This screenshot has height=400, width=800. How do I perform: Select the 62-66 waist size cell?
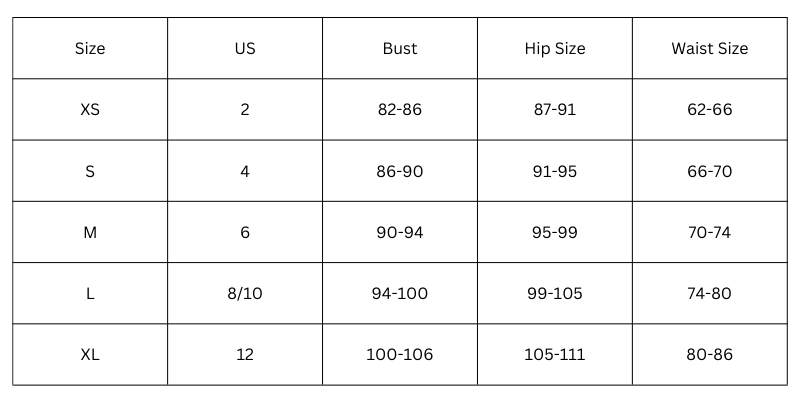[x=710, y=110]
